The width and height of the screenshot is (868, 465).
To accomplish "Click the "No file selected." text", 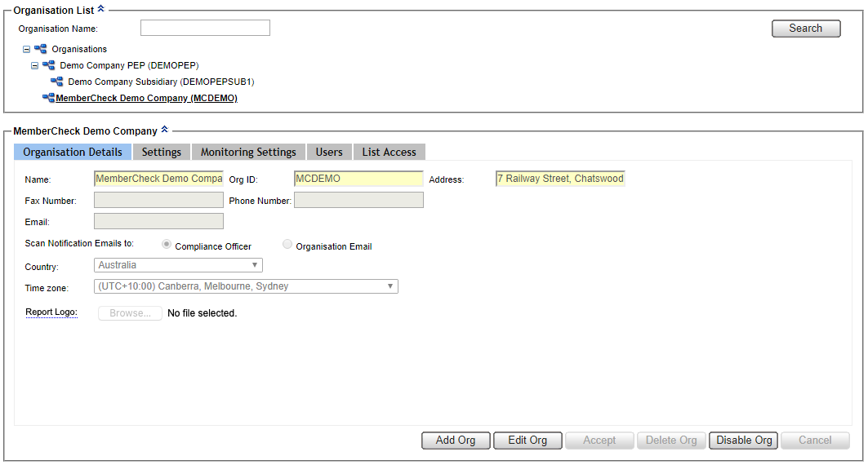I will [x=202, y=313].
